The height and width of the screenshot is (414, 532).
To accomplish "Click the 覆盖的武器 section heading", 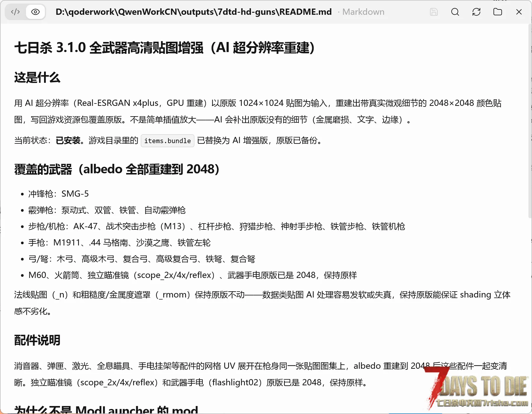I will click(x=117, y=169).
